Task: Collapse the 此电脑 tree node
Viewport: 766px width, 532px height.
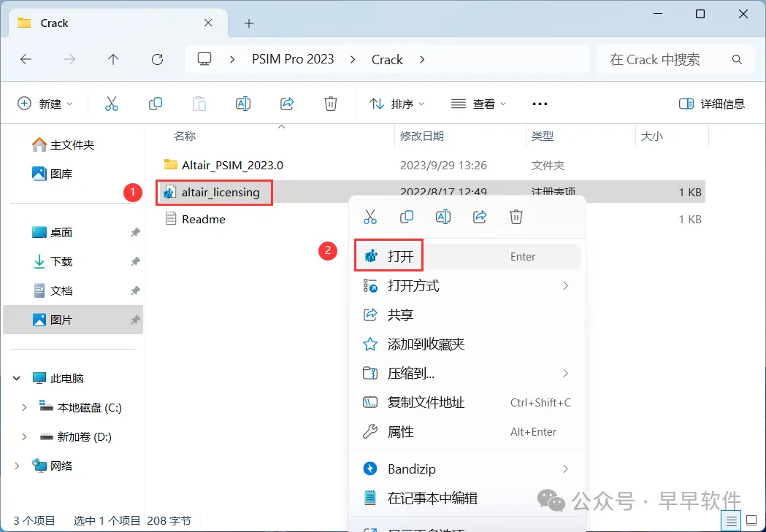Action: [x=17, y=378]
